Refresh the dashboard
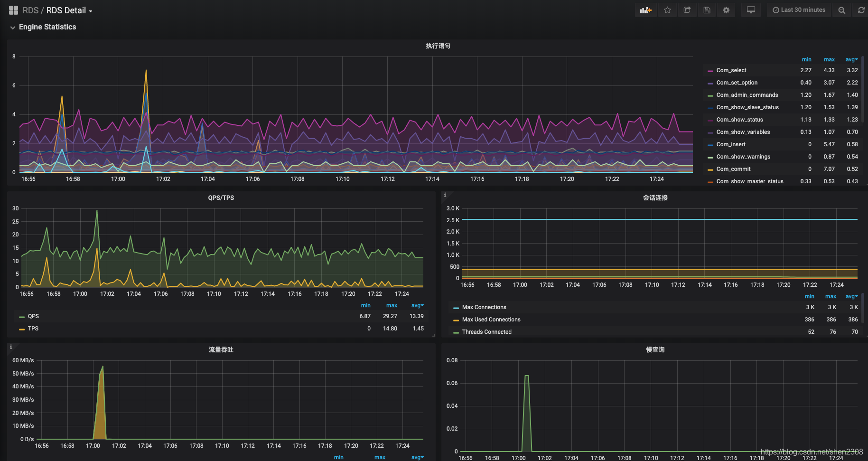The image size is (868, 461). click(861, 10)
